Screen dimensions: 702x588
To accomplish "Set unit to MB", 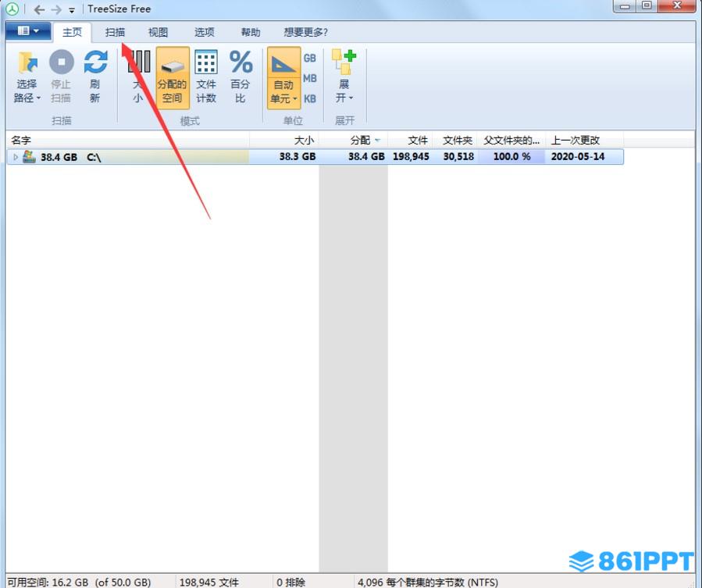I will point(310,78).
